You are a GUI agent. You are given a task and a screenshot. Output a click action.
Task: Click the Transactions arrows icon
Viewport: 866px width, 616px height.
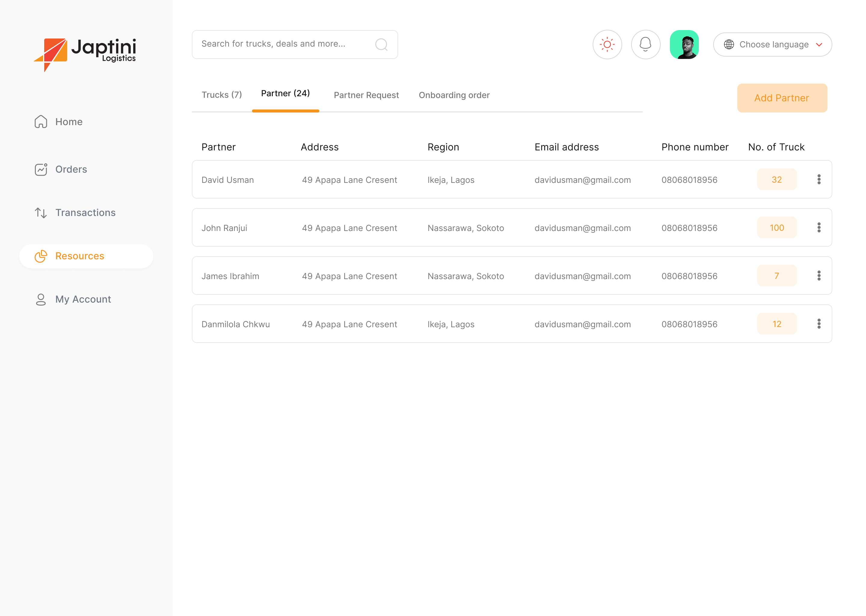click(41, 213)
